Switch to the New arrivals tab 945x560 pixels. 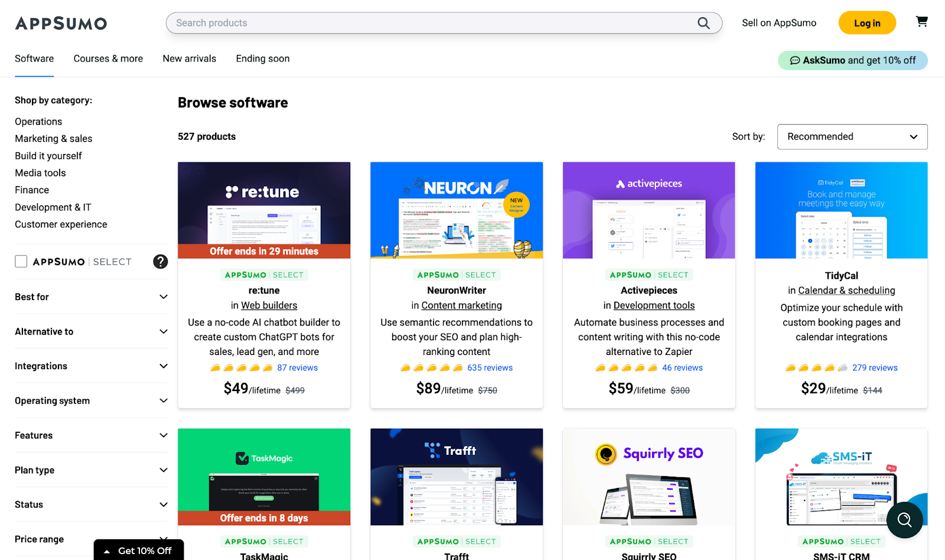pyautogui.click(x=189, y=58)
